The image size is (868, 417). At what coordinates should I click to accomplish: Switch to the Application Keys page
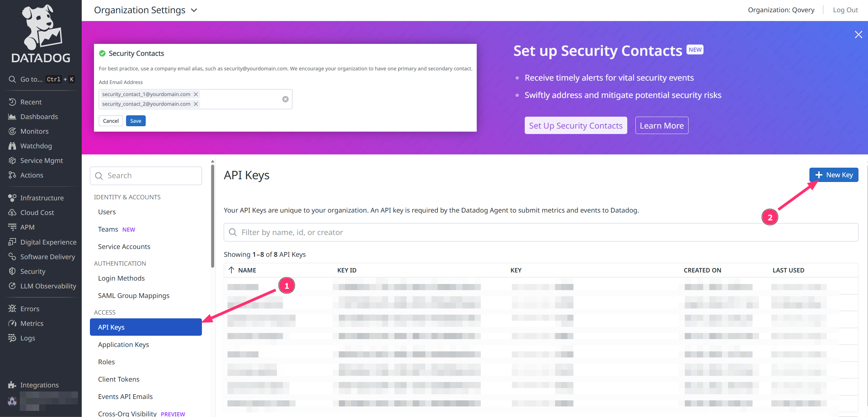(x=123, y=344)
